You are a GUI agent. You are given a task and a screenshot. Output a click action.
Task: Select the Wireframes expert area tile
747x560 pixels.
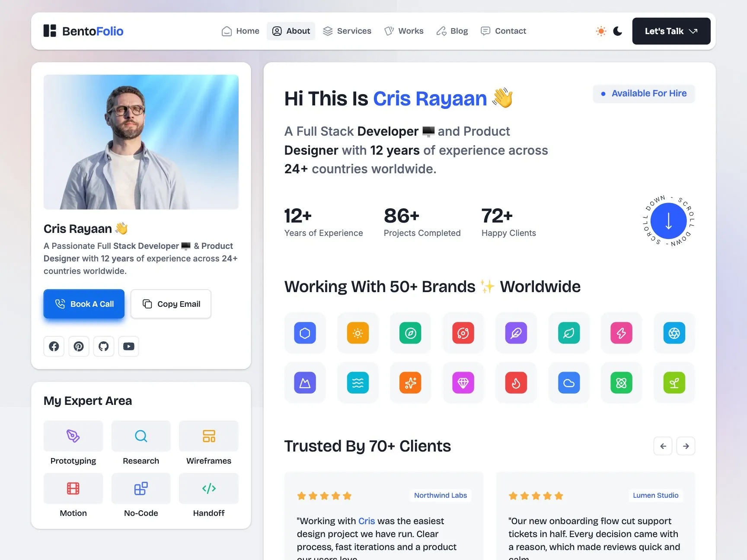[x=209, y=443]
